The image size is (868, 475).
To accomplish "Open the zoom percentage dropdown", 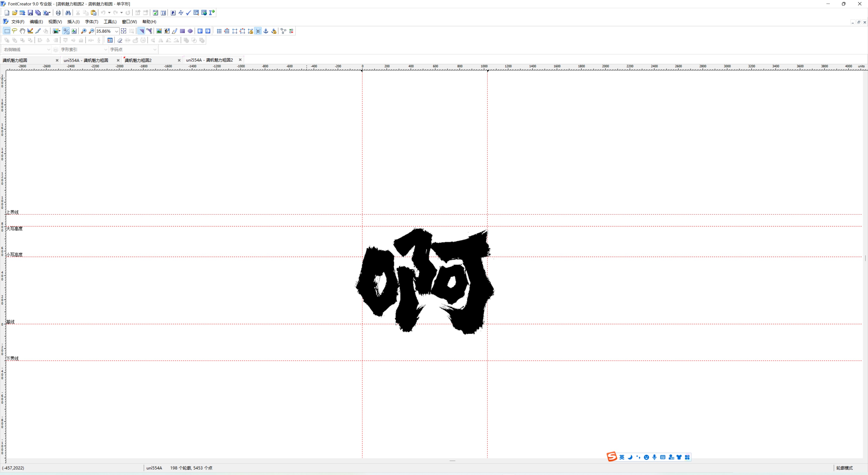I will pos(117,31).
